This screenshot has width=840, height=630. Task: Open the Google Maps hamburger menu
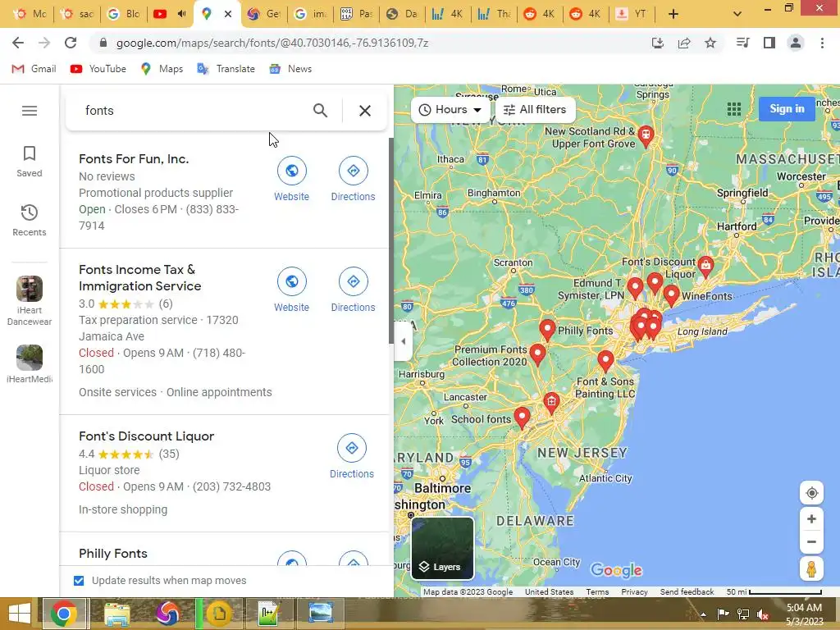tap(30, 111)
